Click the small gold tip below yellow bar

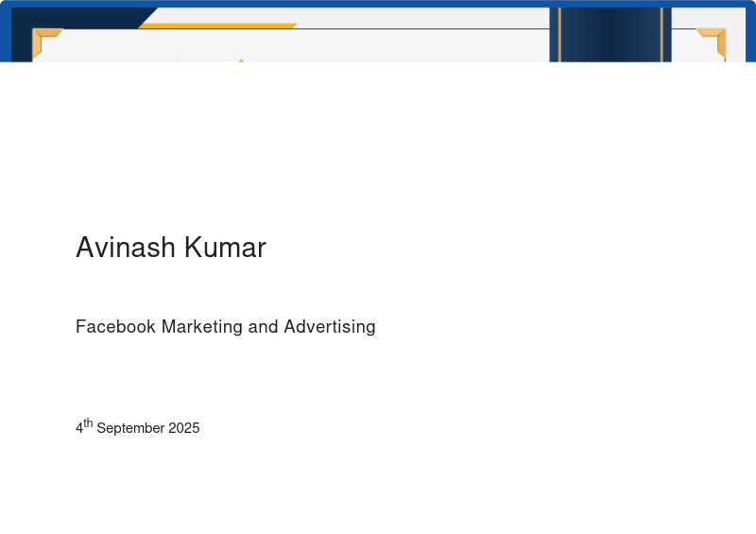(241, 60)
